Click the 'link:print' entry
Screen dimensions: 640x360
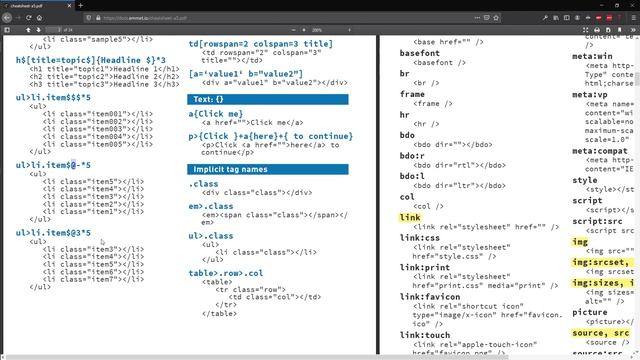pos(424,267)
